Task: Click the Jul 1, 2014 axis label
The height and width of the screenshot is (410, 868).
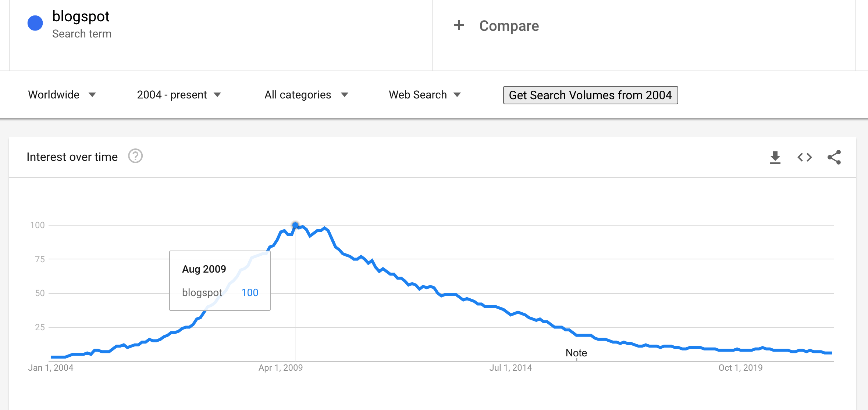Action: click(511, 368)
